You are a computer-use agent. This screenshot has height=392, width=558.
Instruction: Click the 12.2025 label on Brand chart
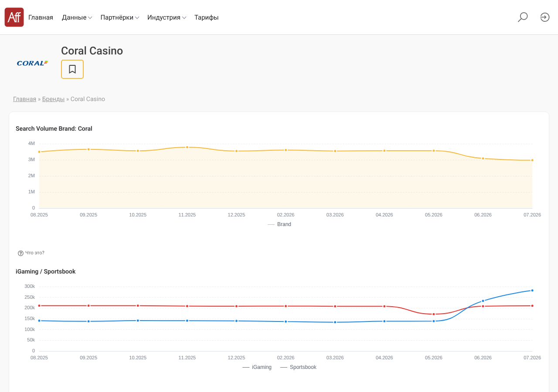pos(236,215)
